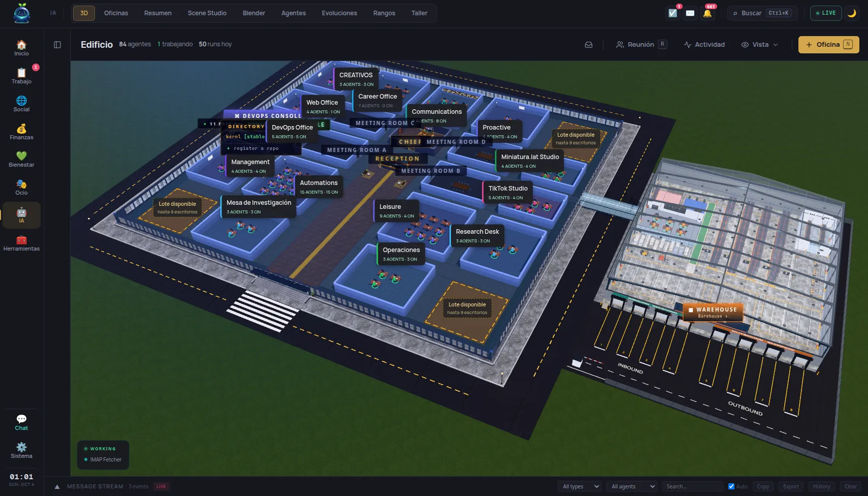This screenshot has width=868, height=496.
Task: Click the Actividad button
Action: coord(704,45)
